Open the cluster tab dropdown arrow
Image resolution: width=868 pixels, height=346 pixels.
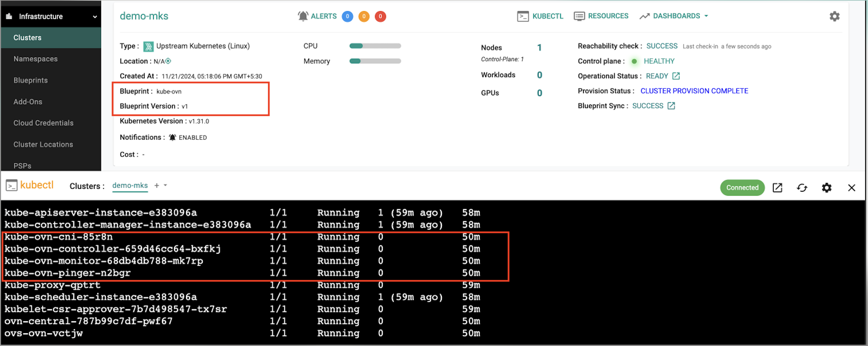point(165,185)
